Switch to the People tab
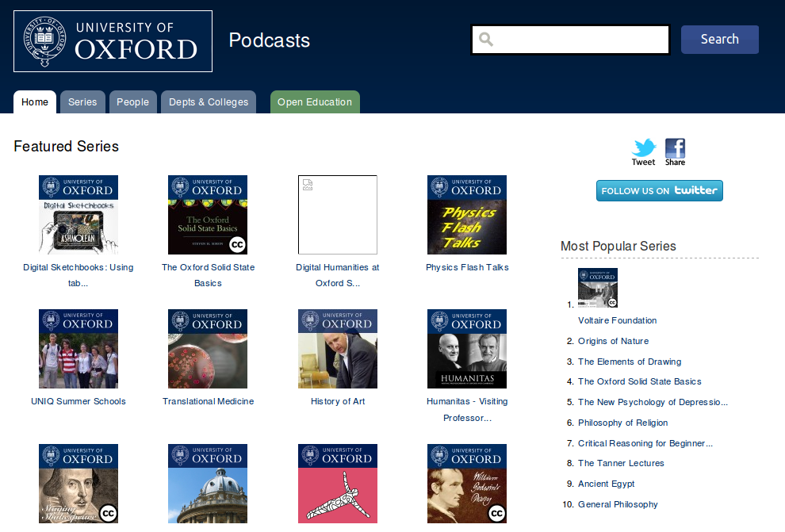 [x=132, y=102]
